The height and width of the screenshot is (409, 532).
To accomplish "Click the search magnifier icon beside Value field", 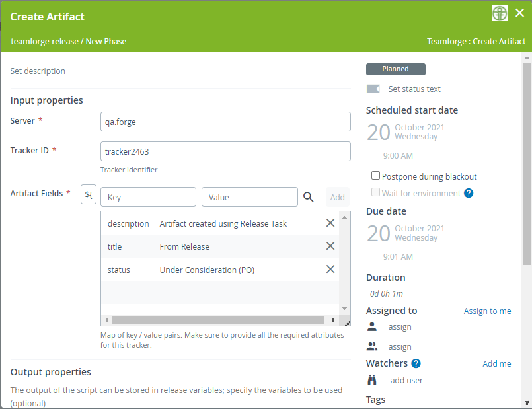I will coord(309,196).
